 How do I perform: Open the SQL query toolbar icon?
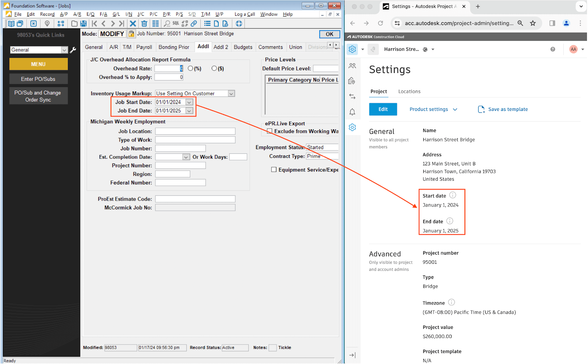[x=176, y=24]
